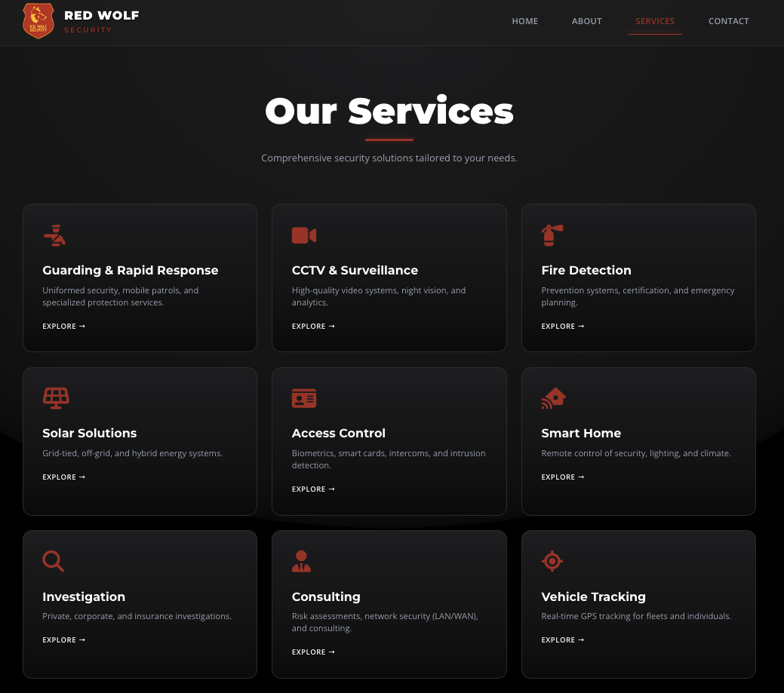Click 'High-quality video systems' description
Viewport: 784px width, 693px height.
pyautogui.click(x=379, y=296)
